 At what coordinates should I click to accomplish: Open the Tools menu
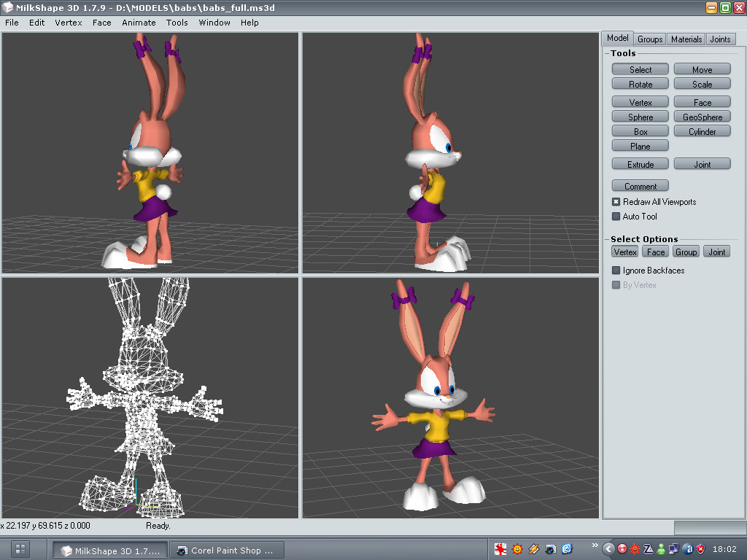[x=177, y=23]
